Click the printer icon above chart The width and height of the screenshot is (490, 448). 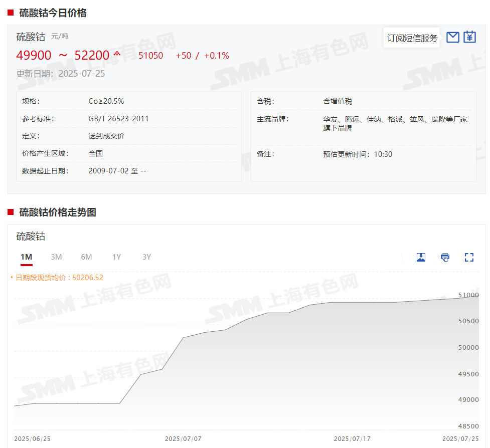(x=445, y=257)
